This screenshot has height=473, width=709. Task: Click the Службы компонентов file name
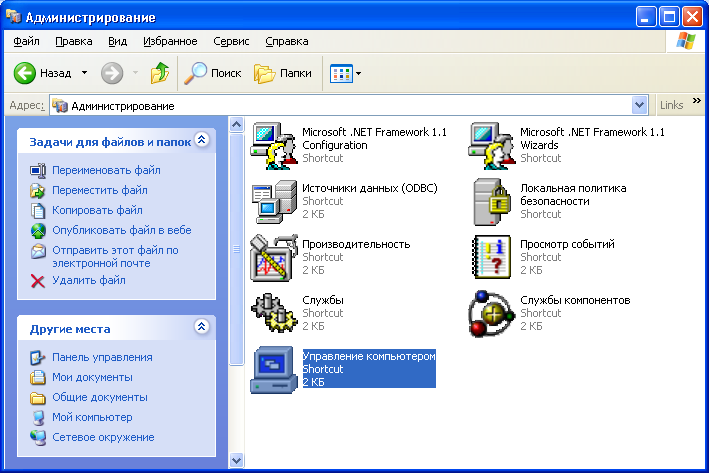575,300
